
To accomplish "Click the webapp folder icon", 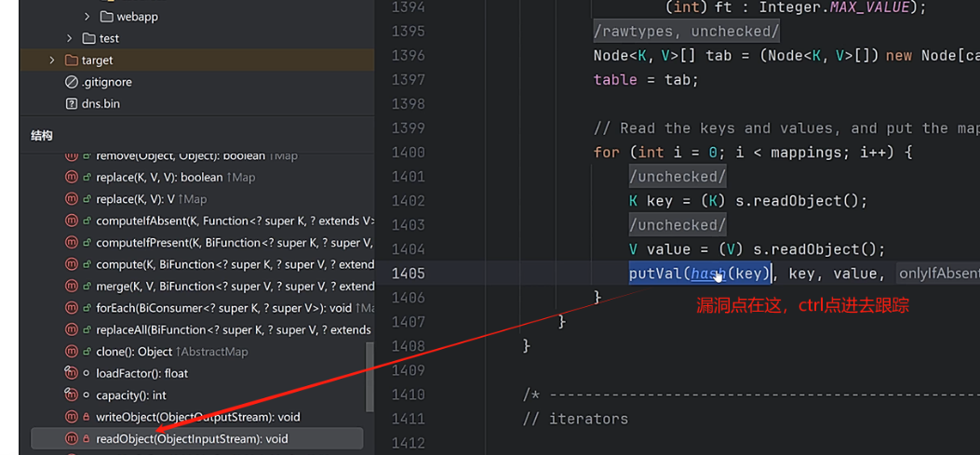I will pos(106,17).
